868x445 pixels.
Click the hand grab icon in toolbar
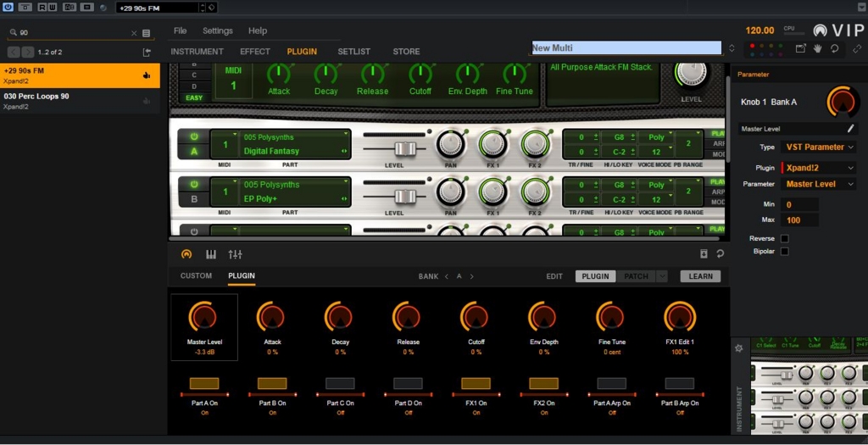click(818, 48)
